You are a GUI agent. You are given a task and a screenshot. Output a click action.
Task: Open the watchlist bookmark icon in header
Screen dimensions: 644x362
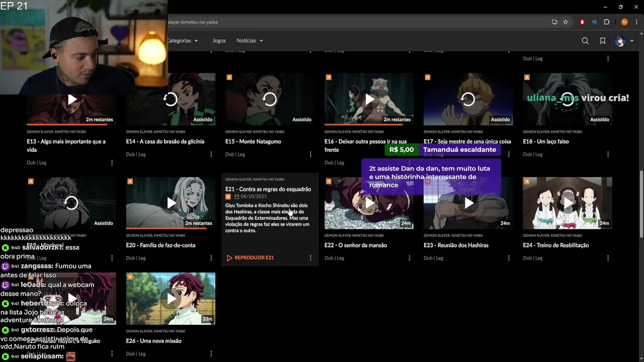603,41
